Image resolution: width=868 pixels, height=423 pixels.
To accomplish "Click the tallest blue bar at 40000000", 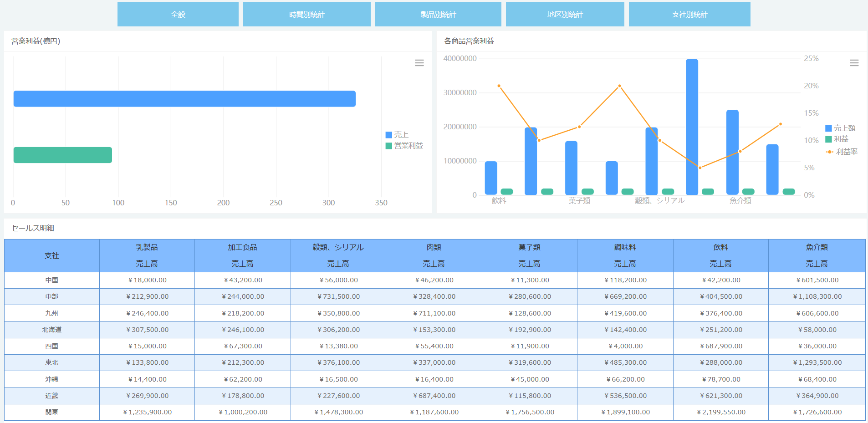I will [692, 127].
